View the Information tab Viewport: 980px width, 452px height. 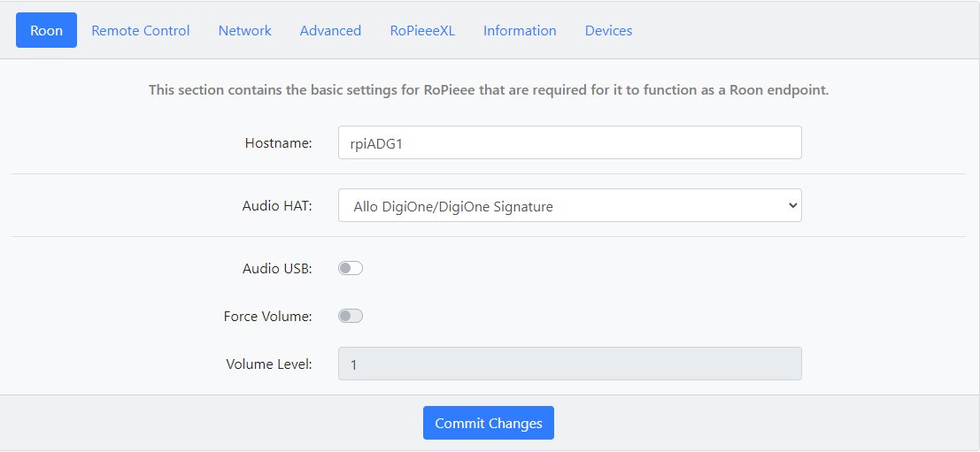(x=520, y=30)
